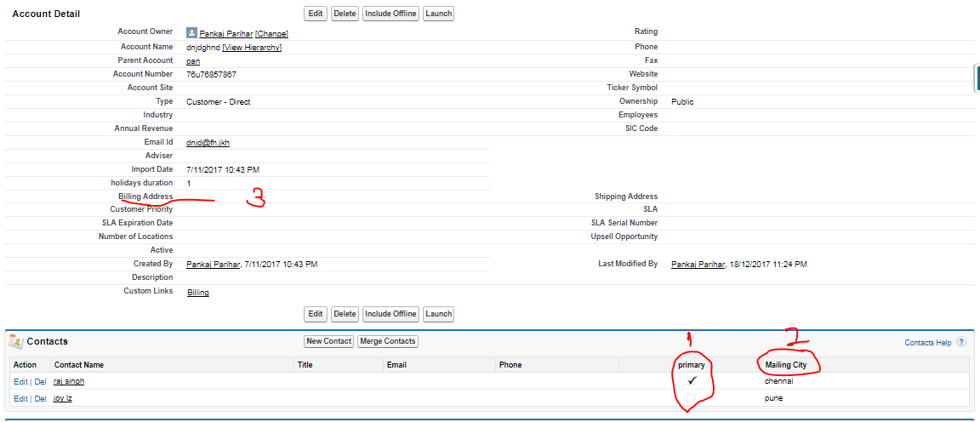
Task: Open the Billing custom link
Action: point(198,293)
